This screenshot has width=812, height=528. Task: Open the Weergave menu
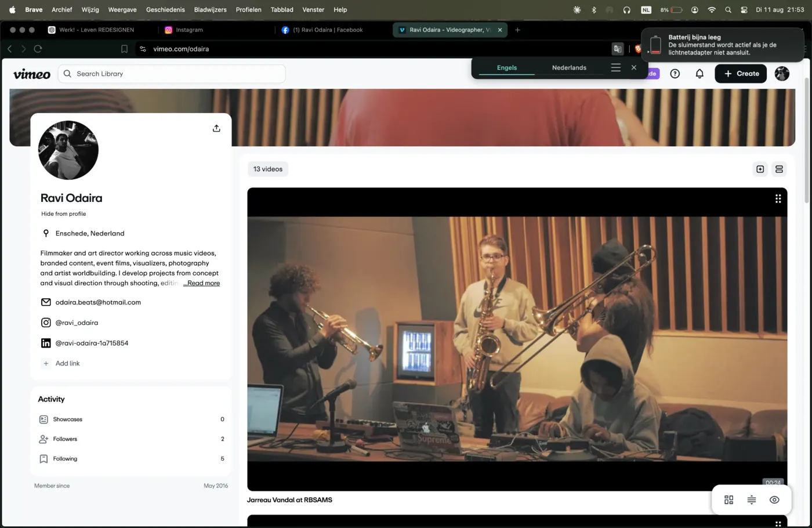[x=122, y=10]
